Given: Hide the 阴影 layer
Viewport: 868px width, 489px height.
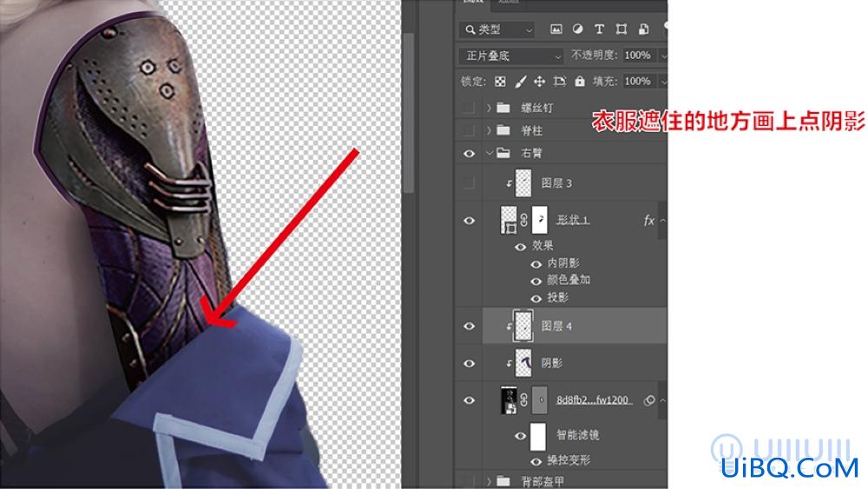Looking at the screenshot, I should [x=469, y=363].
